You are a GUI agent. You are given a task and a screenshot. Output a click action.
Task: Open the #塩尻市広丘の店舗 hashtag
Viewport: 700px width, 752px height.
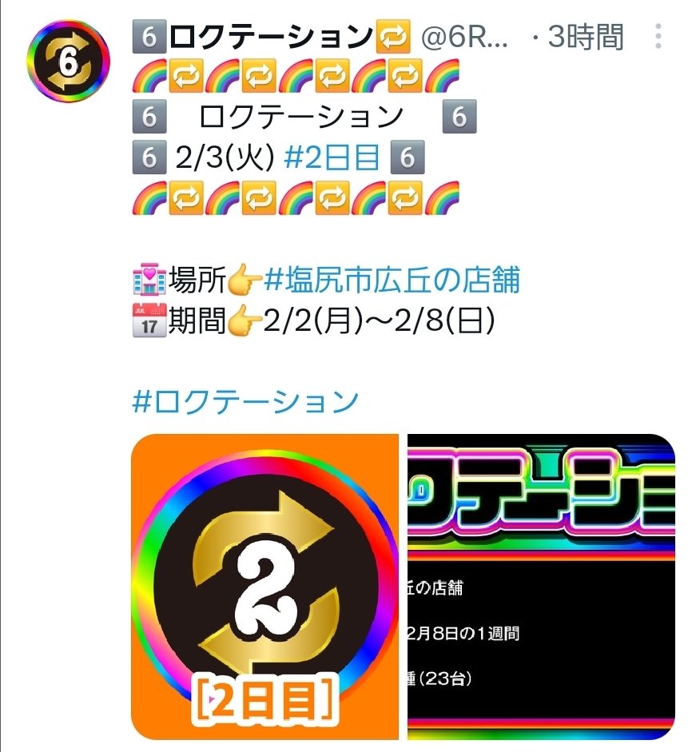[x=392, y=280]
